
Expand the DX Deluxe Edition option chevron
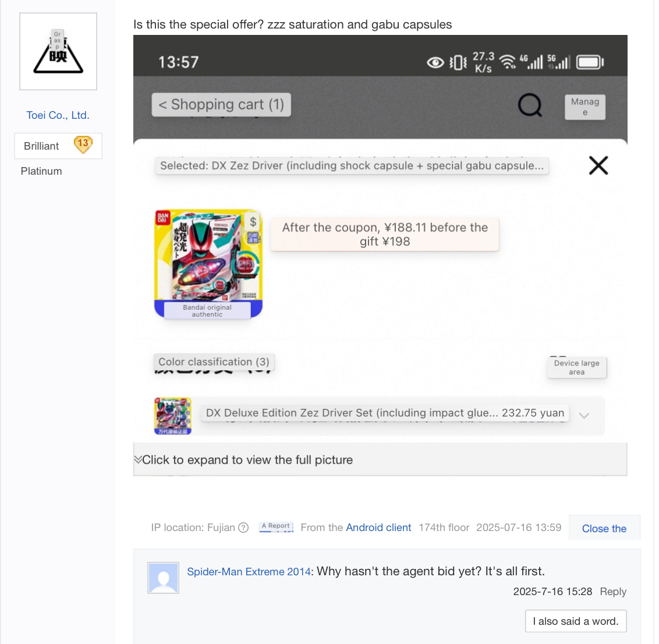click(x=584, y=416)
